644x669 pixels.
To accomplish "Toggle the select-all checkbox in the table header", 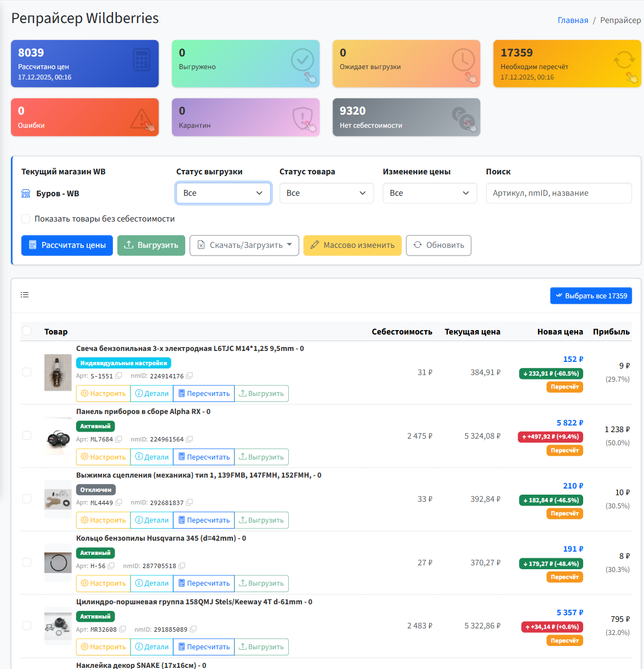I will click(27, 331).
